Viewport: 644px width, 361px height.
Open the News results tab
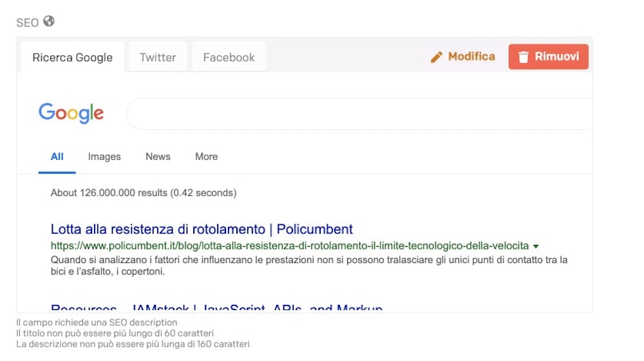pyautogui.click(x=158, y=157)
